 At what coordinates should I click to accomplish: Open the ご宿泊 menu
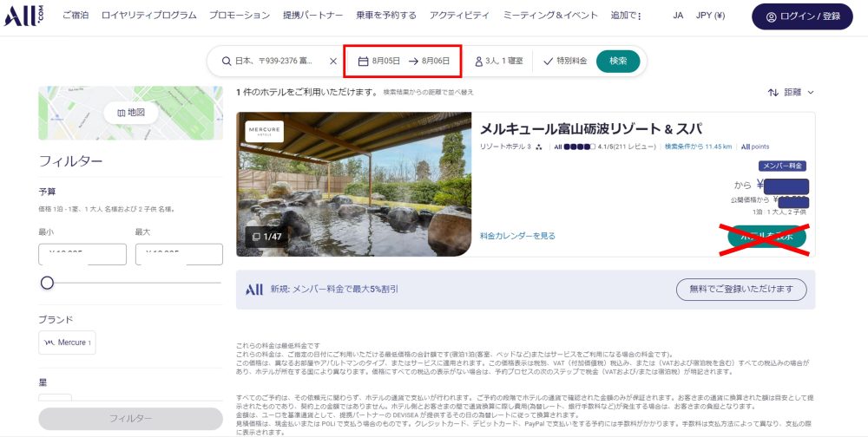tap(76, 16)
